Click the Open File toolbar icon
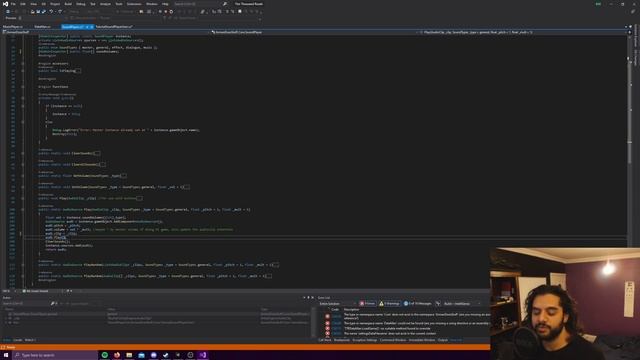This screenshot has height=360, width=640. pos(33,11)
